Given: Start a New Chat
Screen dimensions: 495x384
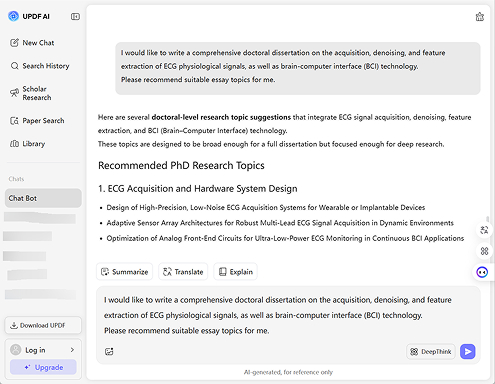Looking at the screenshot, I should [x=32, y=43].
